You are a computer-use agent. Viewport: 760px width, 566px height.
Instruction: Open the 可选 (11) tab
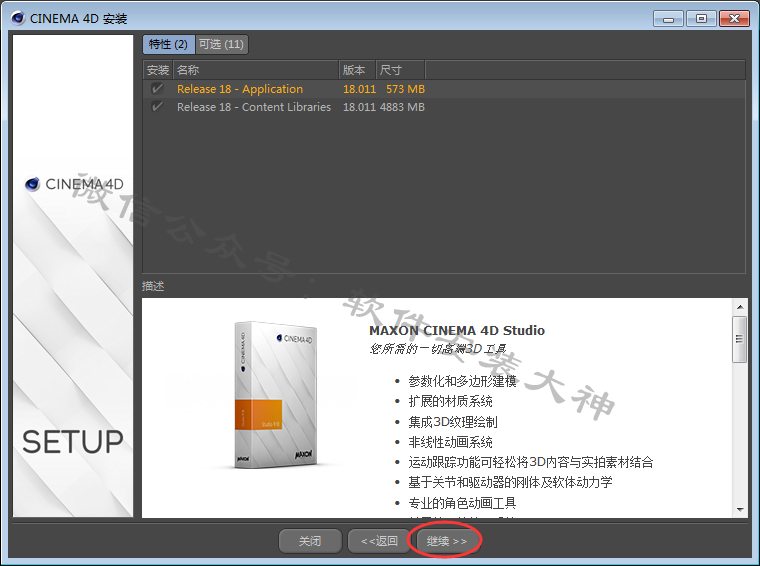221,44
